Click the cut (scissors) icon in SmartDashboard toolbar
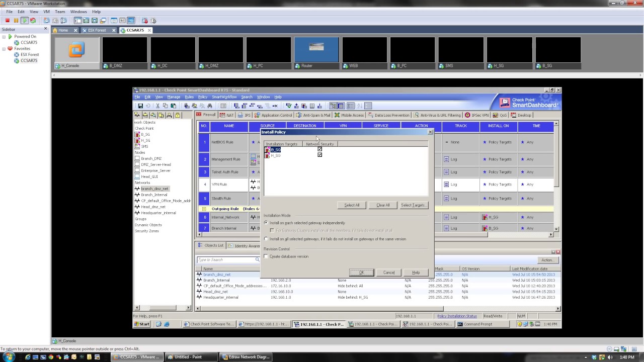 (x=157, y=106)
